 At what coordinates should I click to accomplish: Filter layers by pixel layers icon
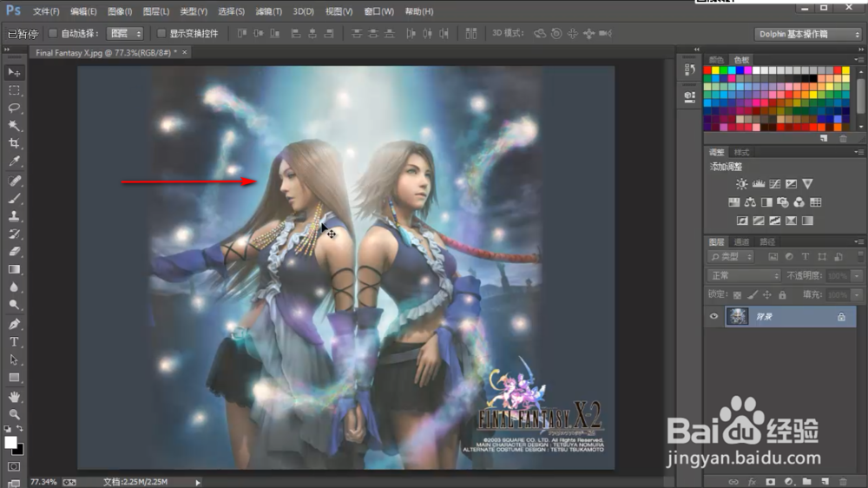[x=773, y=257]
